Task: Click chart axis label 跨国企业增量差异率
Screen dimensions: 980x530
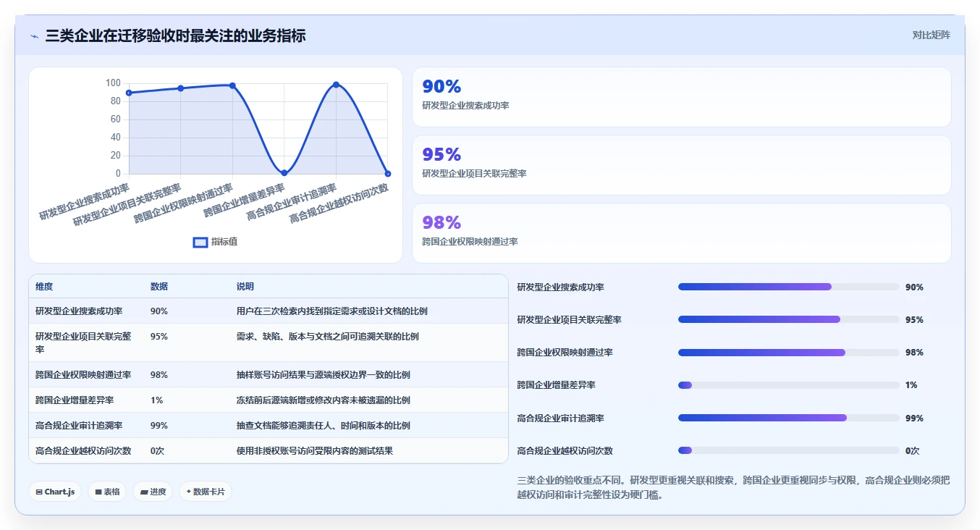Action: 245,201
